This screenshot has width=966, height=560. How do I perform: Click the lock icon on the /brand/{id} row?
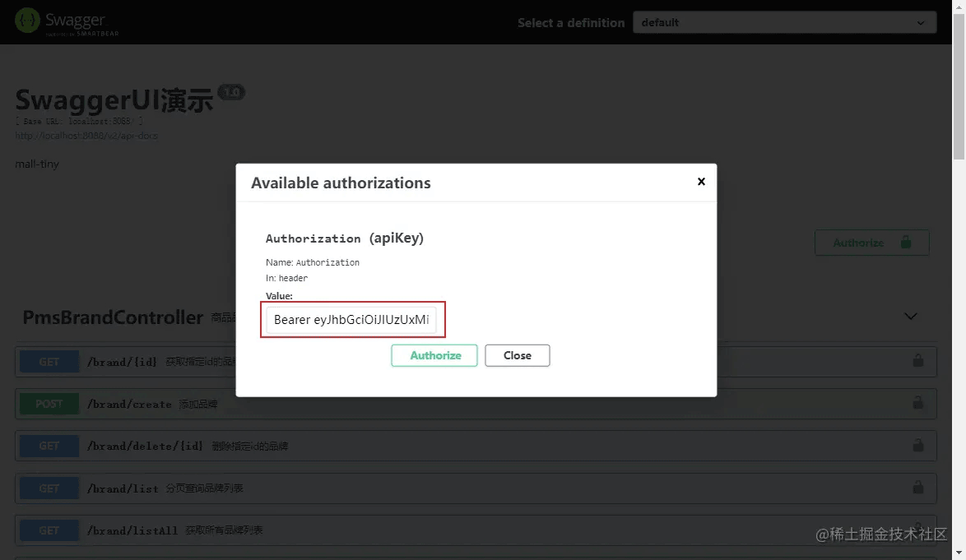click(x=918, y=361)
